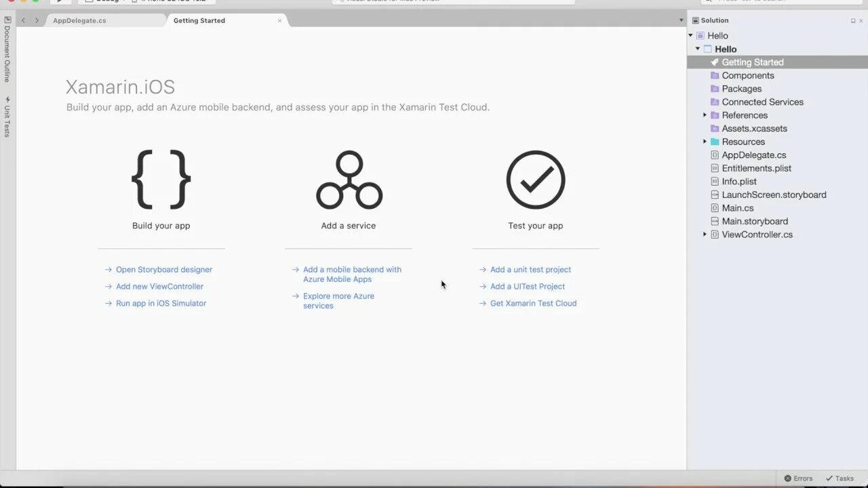Screen dimensions: 868x488
Task: Click the Components folder icon
Action: pyautogui.click(x=715, y=75)
